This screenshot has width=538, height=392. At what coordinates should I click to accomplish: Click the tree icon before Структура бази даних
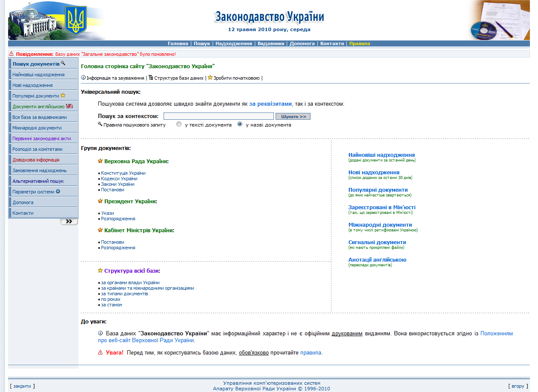point(151,78)
